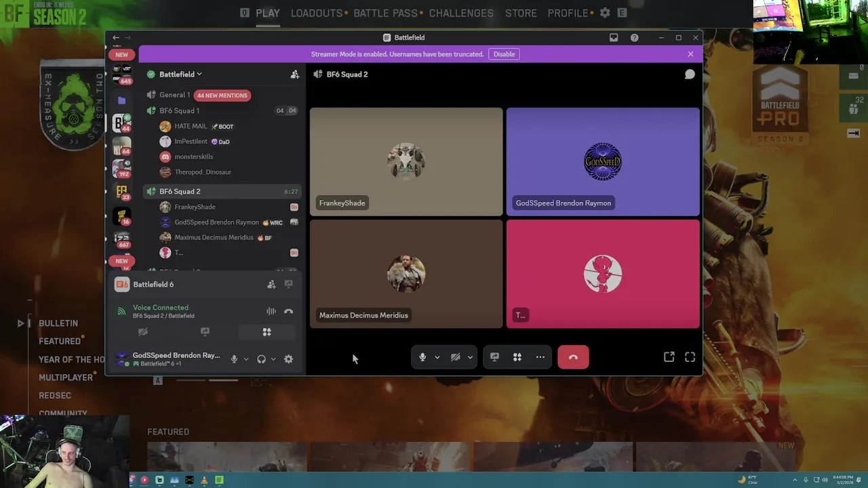Viewport: 868px width, 488px height.
Task: Turn on camera in call control bar
Action: 456,357
